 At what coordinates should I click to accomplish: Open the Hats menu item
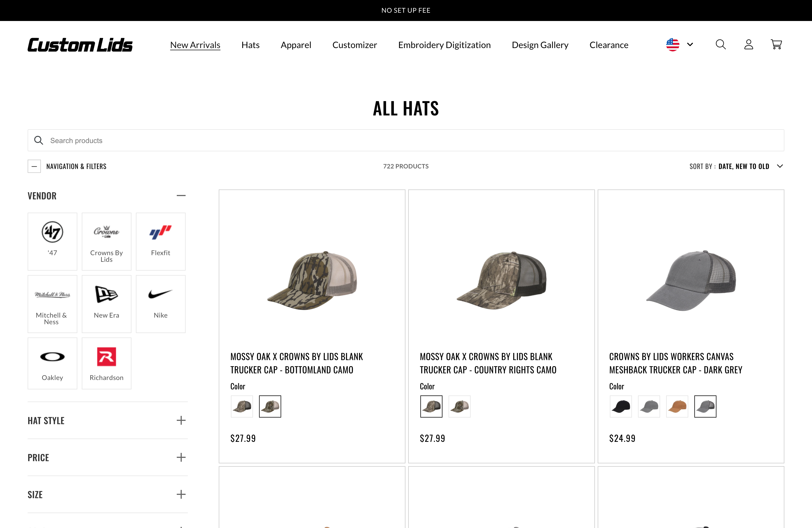250,45
